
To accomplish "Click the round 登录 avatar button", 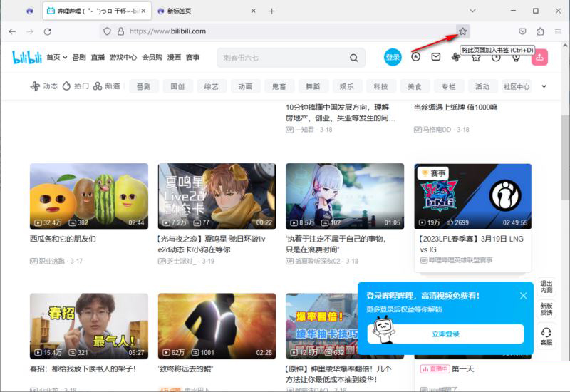I will click(393, 57).
